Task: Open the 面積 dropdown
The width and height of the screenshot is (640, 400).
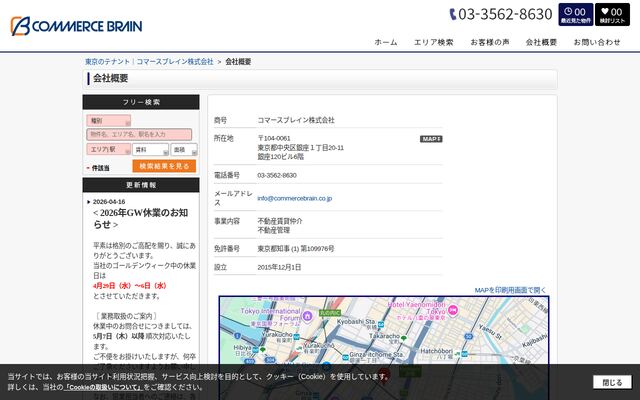Action: pyautogui.click(x=184, y=150)
